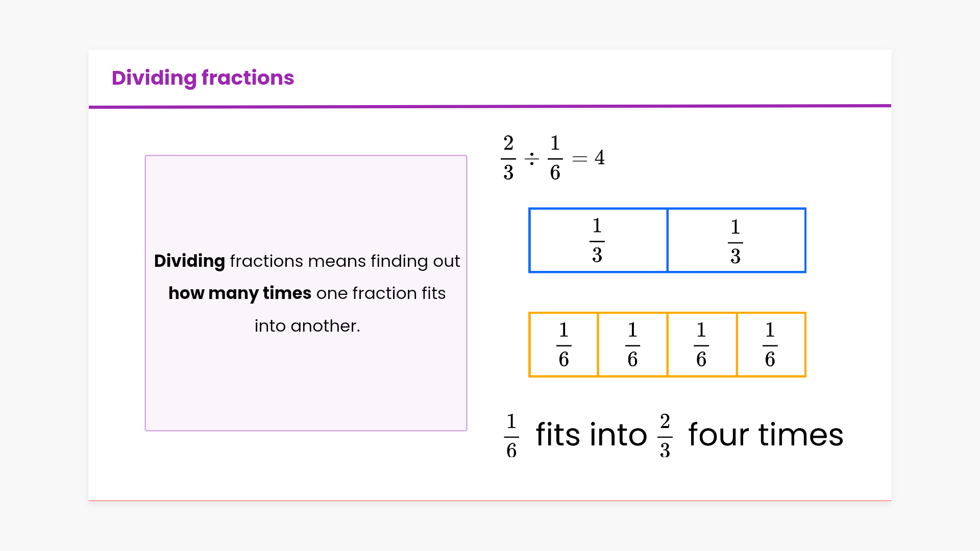Click the words "fits into" in the bottom sentence
Image resolution: width=980 pixels, height=551 pixels.
pos(591,435)
